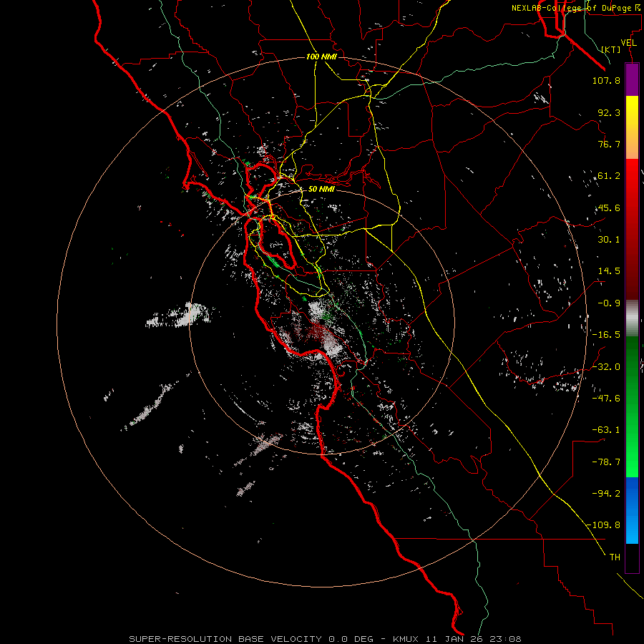Select the 107.8 value on velocity scale

(606, 80)
